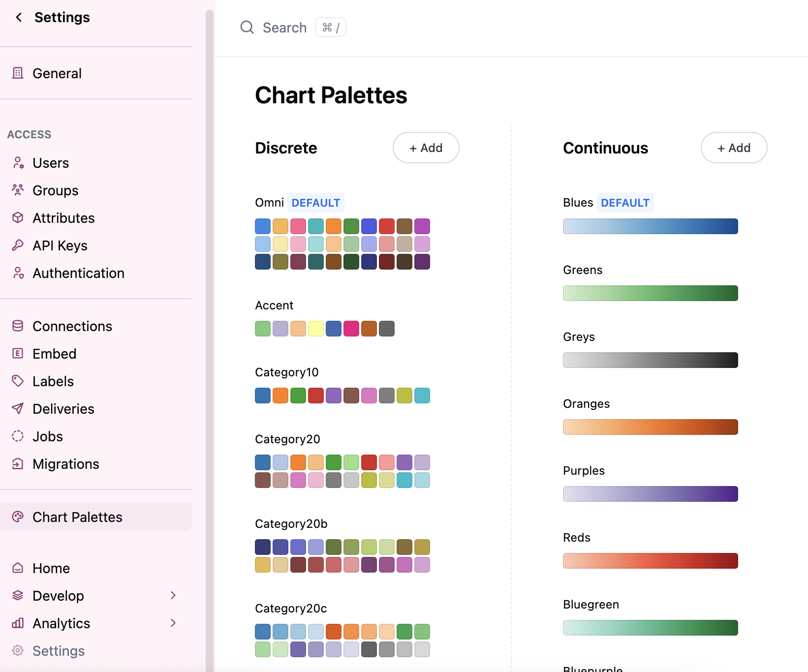Click the Migrations icon in sidebar
The image size is (808, 672).
(x=18, y=464)
